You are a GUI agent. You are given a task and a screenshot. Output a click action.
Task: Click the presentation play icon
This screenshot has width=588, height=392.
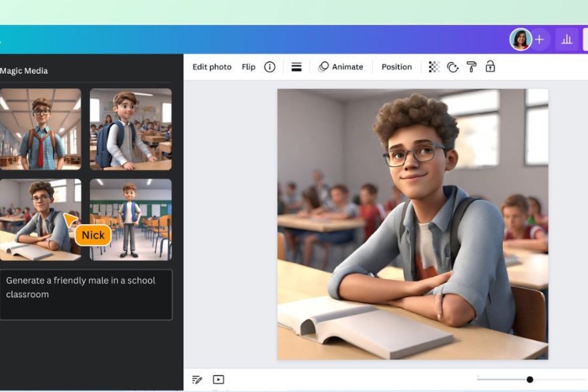(x=219, y=379)
